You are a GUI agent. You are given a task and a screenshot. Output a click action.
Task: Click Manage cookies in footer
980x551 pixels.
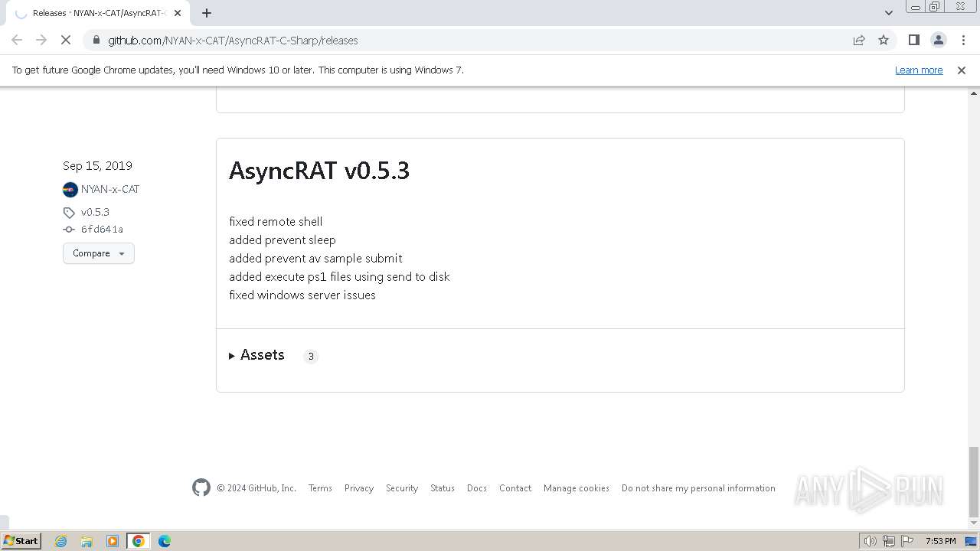tap(577, 488)
